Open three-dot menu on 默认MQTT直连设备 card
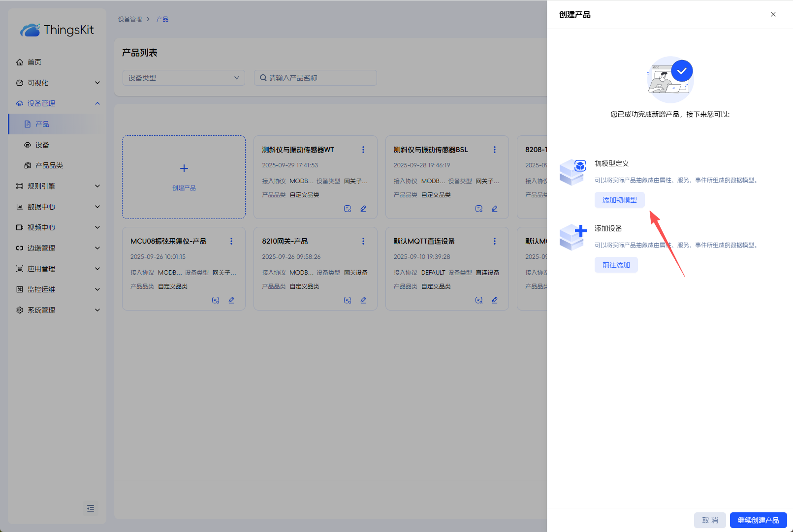The width and height of the screenshot is (793, 532). 495,241
